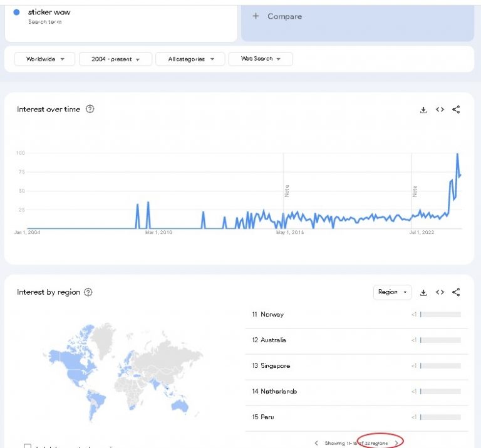
Task: Click the Note marker near May 2016
Action: click(x=286, y=191)
